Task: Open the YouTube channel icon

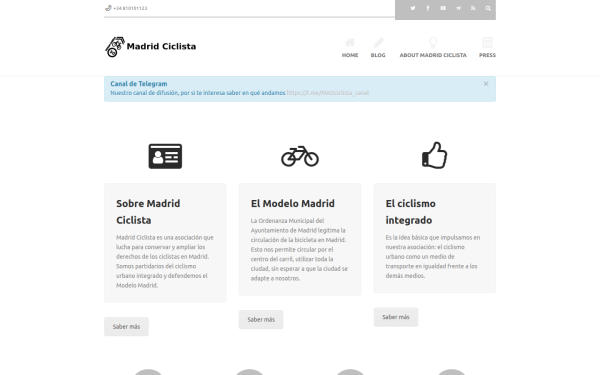Action: point(443,8)
